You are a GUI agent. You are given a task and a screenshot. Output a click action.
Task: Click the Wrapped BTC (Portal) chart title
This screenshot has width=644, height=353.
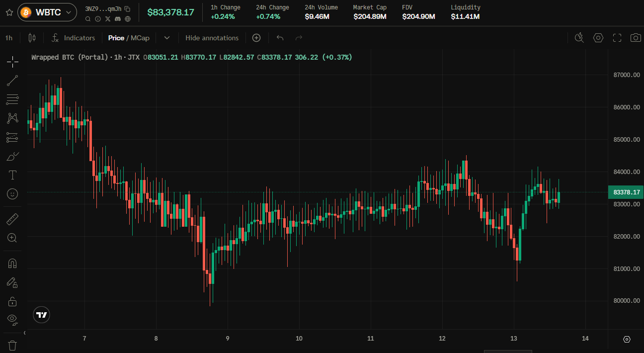(70, 57)
